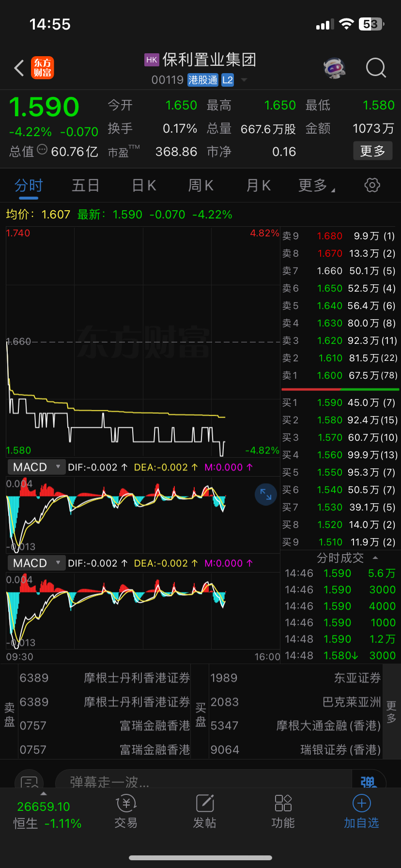Tap the 更多 quote details button
401x868 pixels.
pyautogui.click(x=372, y=151)
